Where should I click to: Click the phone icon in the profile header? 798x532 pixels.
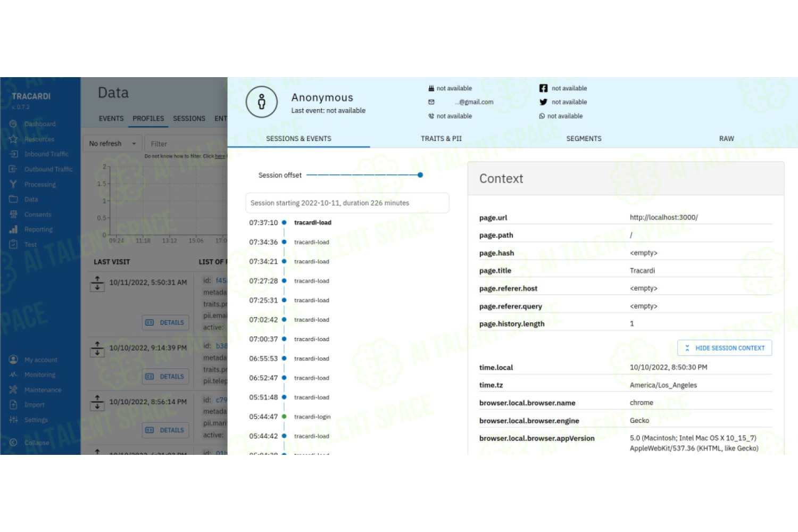click(x=431, y=116)
